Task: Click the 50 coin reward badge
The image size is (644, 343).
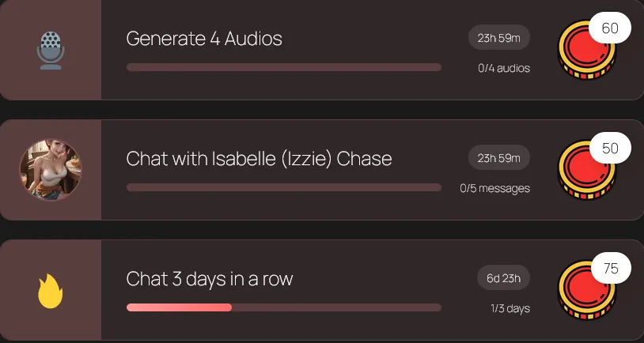Action: (610, 149)
